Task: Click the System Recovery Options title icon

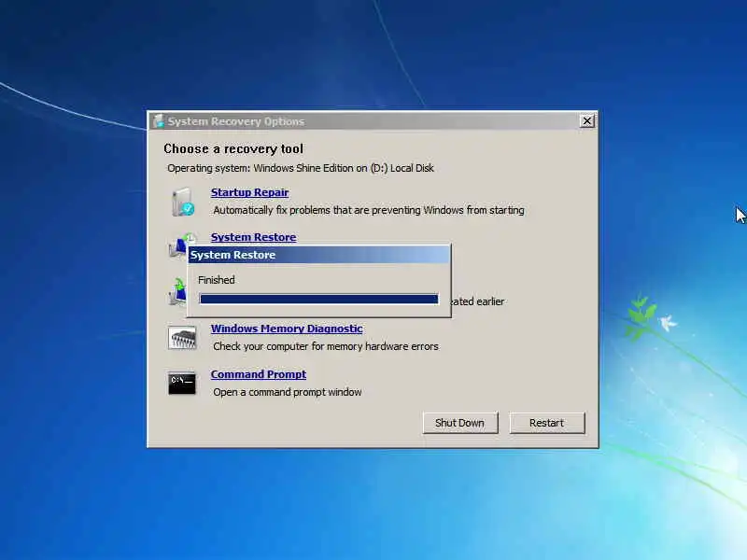Action: (x=159, y=121)
